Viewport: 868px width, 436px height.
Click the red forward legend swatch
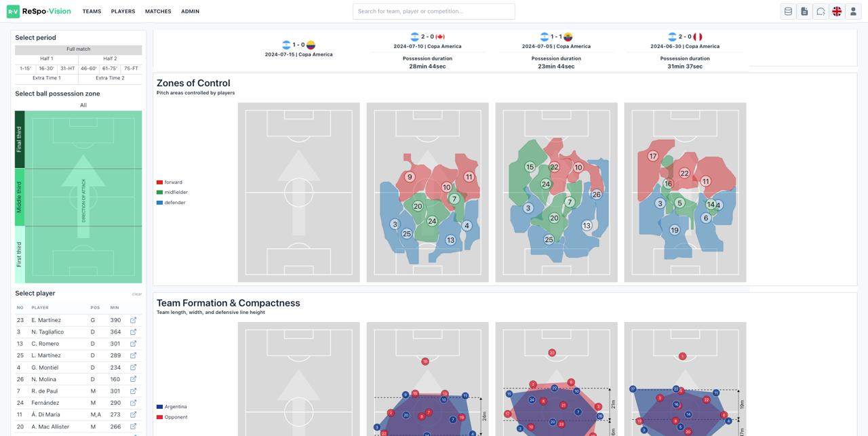[159, 182]
